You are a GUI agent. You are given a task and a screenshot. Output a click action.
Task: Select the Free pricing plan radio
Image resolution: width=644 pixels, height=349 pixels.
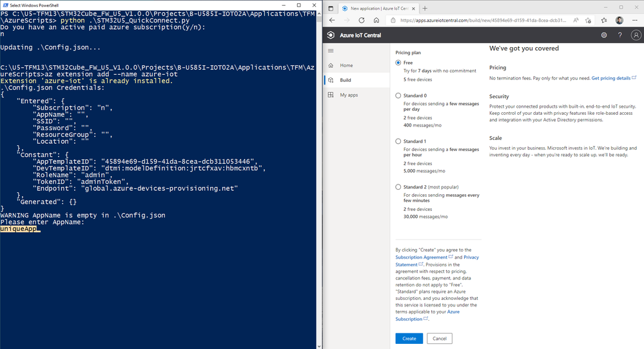point(398,63)
